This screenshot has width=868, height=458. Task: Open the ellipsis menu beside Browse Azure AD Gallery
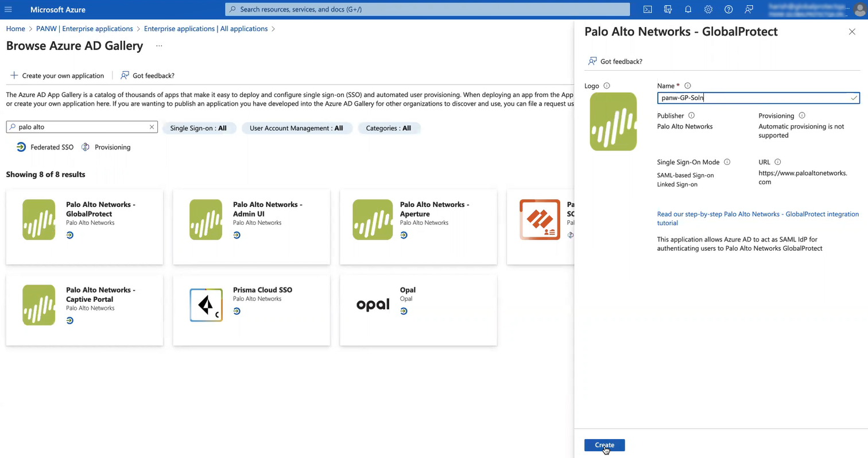(159, 46)
